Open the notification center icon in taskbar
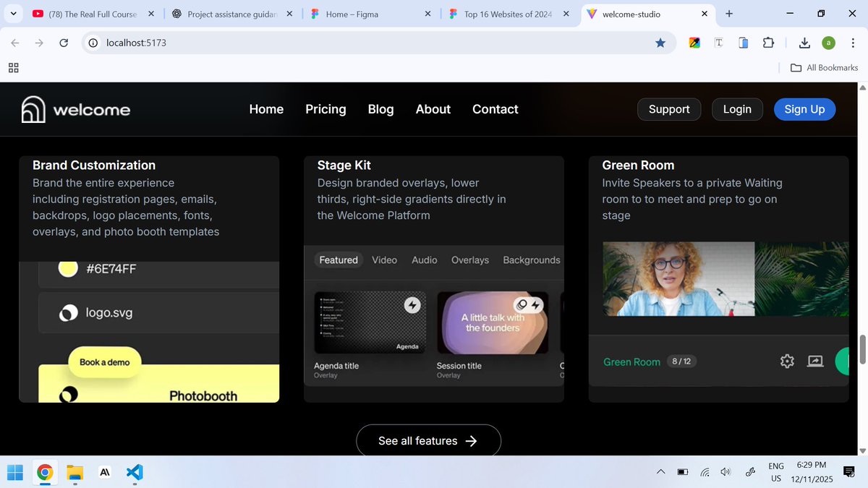Image resolution: width=868 pixels, height=488 pixels. pos(849,472)
